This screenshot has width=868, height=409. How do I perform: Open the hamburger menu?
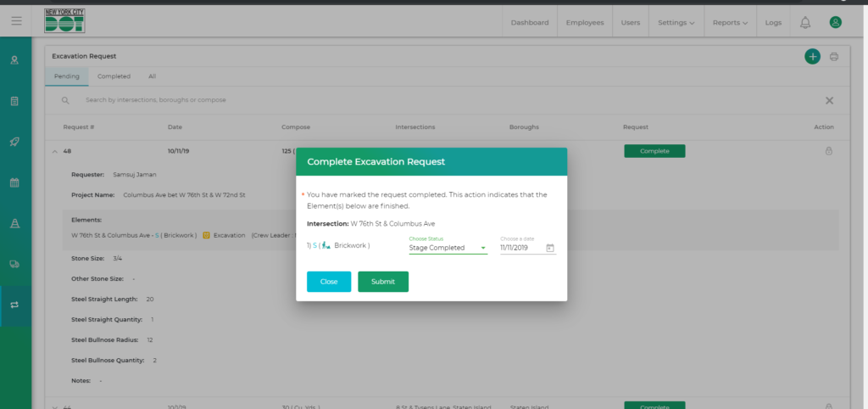(16, 21)
